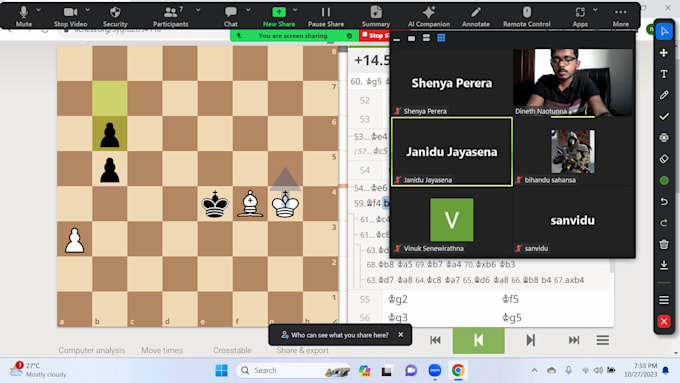Select Dineth Naotunna's video tile
This screenshot has width=680, height=383.
click(573, 82)
